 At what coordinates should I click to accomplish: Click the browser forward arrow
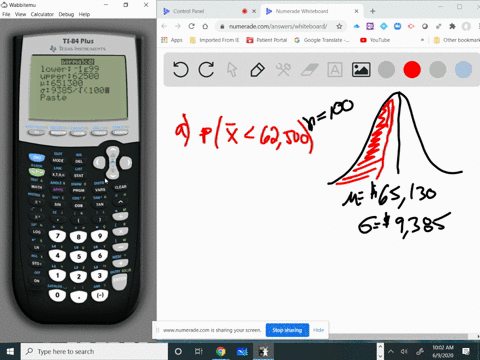click(178, 26)
